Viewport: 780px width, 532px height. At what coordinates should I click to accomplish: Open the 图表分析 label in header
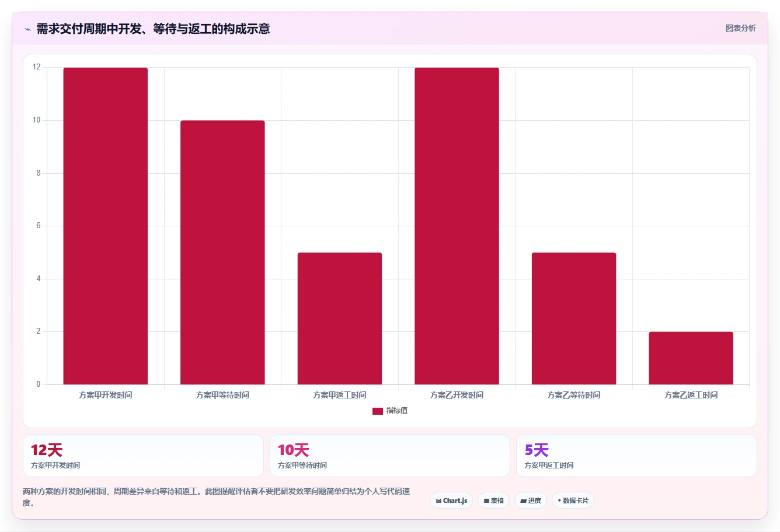[740, 28]
